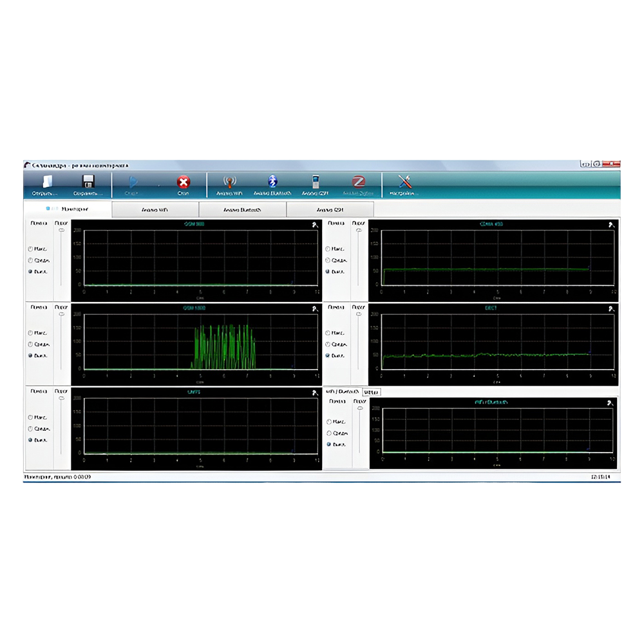This screenshot has height=644, width=644.
Task: Switch to the WiFi analysis tab
Action: 155,209
